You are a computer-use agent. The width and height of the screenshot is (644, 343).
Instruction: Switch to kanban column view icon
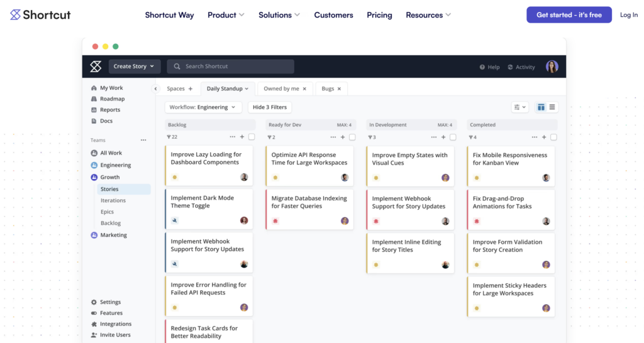pos(541,107)
